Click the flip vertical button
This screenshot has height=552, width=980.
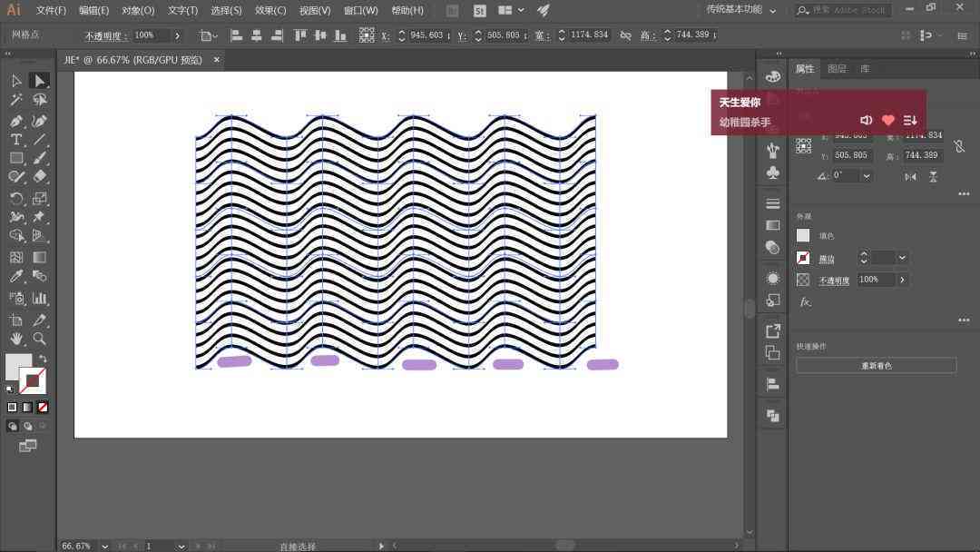(x=933, y=177)
